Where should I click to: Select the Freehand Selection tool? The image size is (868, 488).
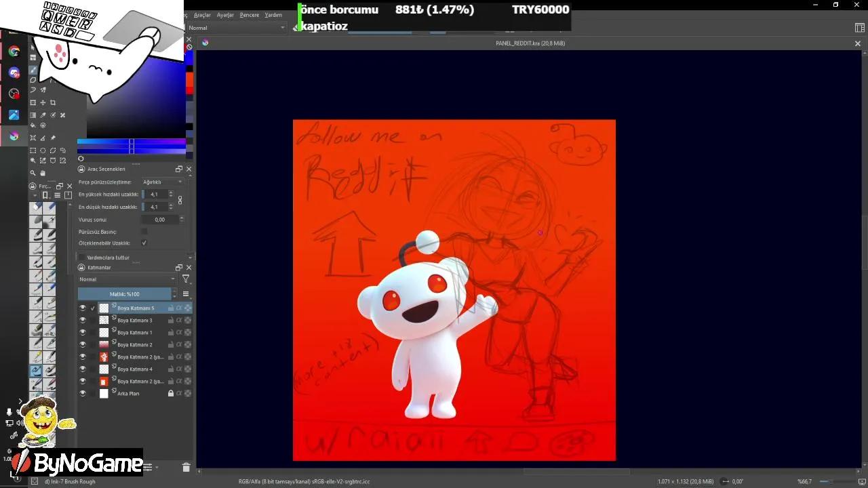coord(63,150)
